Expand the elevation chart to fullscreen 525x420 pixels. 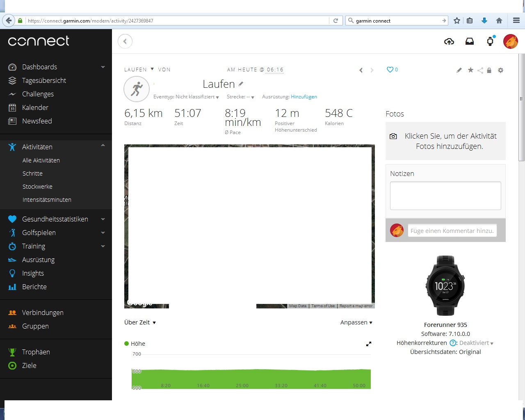[x=368, y=344]
